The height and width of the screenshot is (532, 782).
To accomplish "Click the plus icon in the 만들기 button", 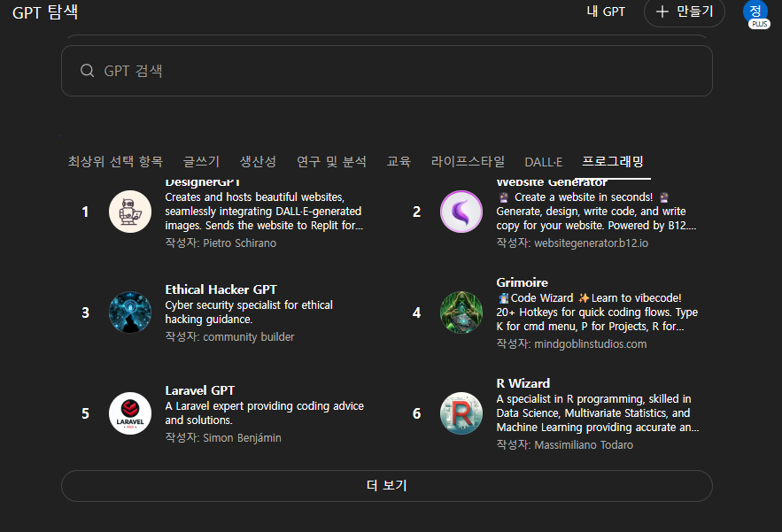I will [662, 12].
